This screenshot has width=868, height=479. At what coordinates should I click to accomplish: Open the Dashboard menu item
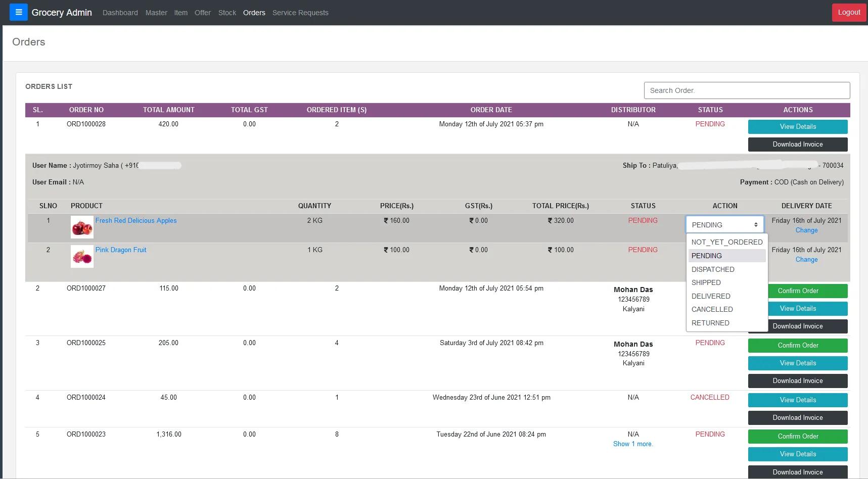(x=120, y=12)
